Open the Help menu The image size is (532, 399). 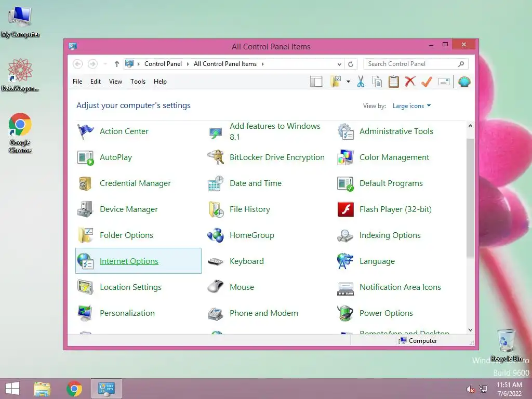[160, 82]
